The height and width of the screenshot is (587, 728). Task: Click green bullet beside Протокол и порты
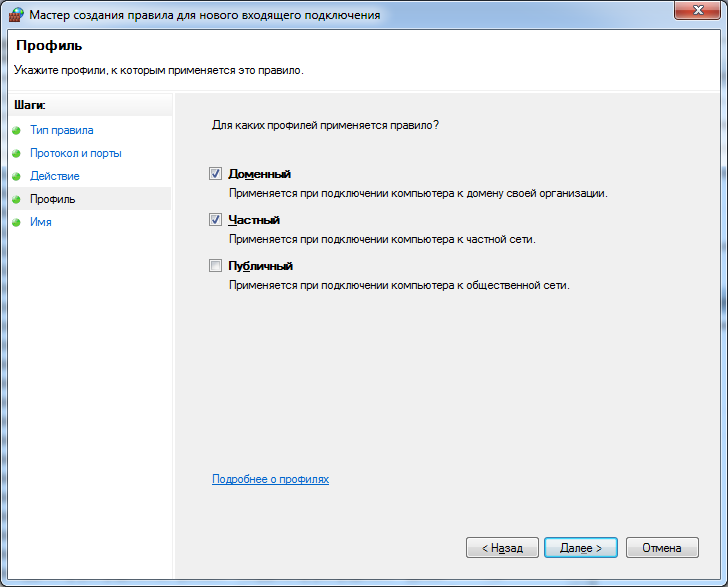click(16, 153)
